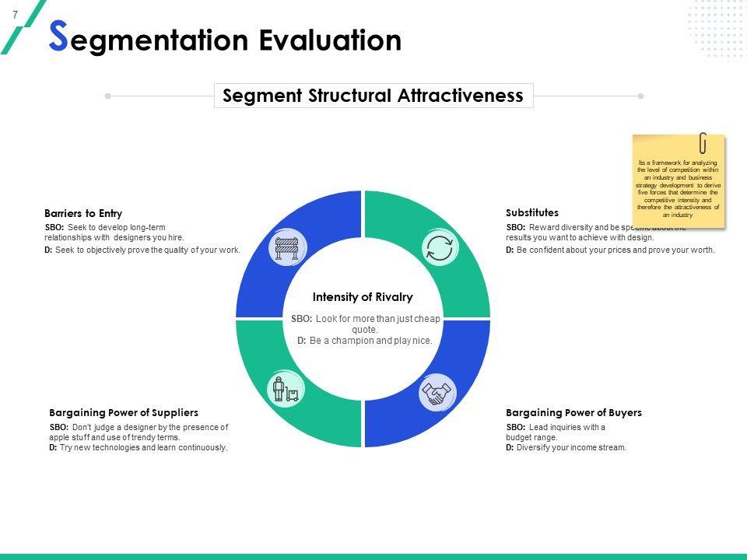Viewport: 747px width, 560px height.
Task: Click the road barrier icon
Action: pos(287,247)
